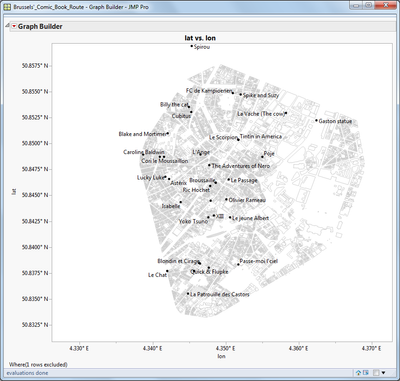Select the 'L'Ange' point label
The height and width of the screenshot is (381, 400).
point(201,152)
